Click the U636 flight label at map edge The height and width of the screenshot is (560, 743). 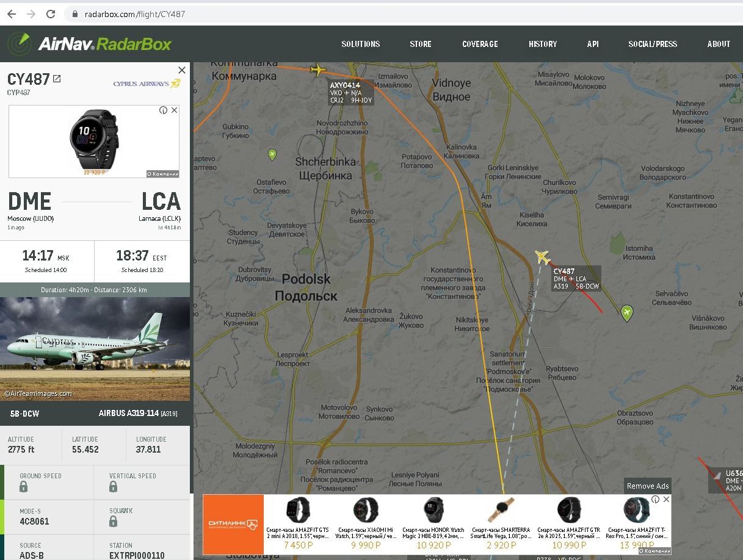(726, 480)
